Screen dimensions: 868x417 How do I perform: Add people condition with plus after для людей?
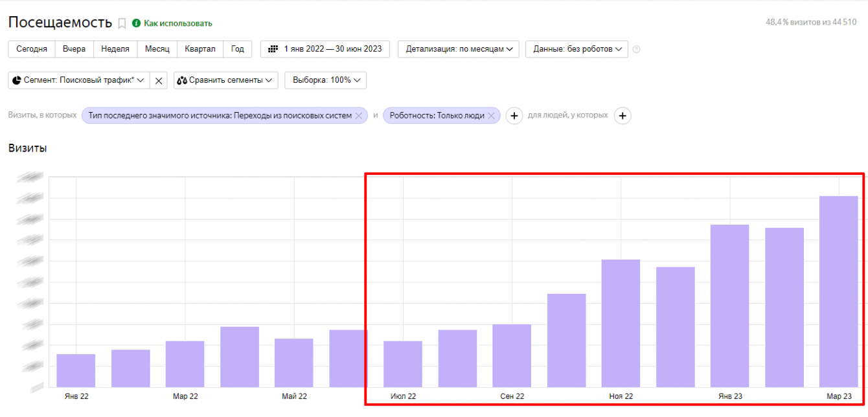[x=622, y=116]
